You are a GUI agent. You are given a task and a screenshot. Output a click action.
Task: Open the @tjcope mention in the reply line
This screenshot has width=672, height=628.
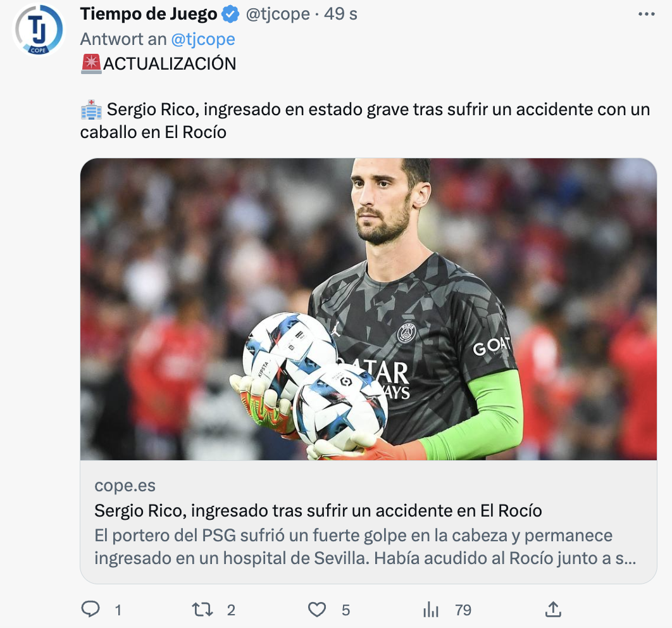pyautogui.click(x=203, y=39)
